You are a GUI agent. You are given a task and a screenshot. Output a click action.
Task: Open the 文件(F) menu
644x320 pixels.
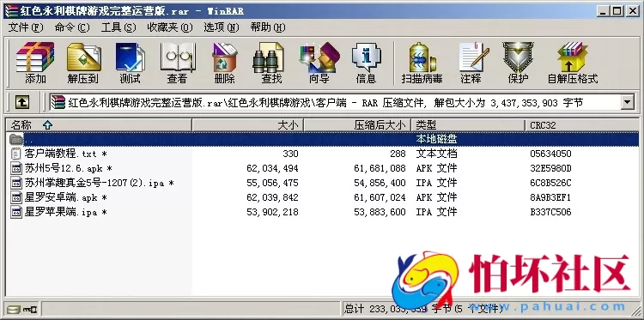pyautogui.click(x=26, y=27)
